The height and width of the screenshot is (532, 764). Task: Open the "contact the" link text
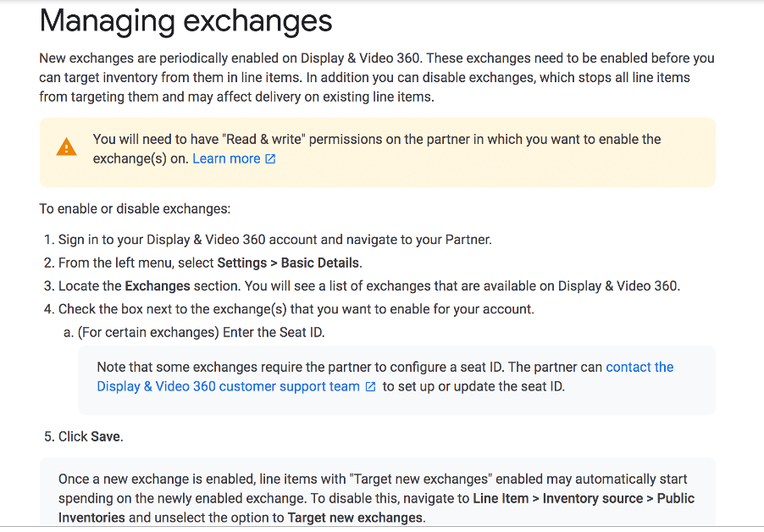(639, 367)
